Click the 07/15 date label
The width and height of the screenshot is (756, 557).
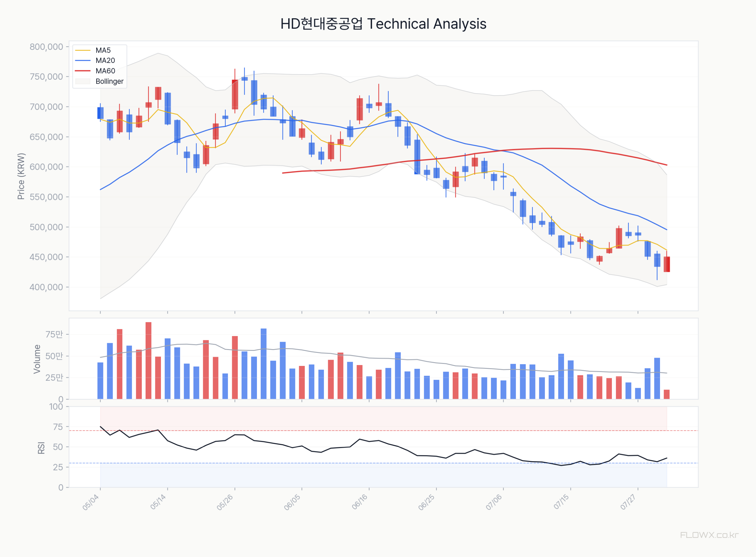coord(561,502)
